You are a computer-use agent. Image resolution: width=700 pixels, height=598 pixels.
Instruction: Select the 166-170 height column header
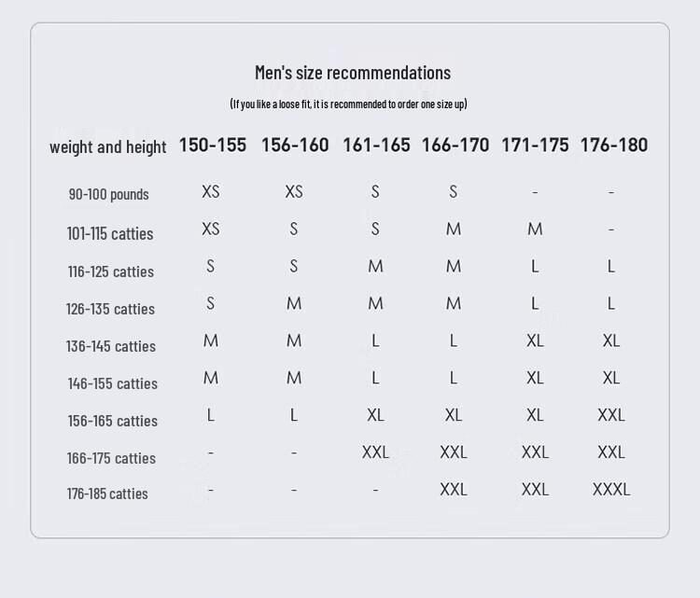pyautogui.click(x=455, y=145)
